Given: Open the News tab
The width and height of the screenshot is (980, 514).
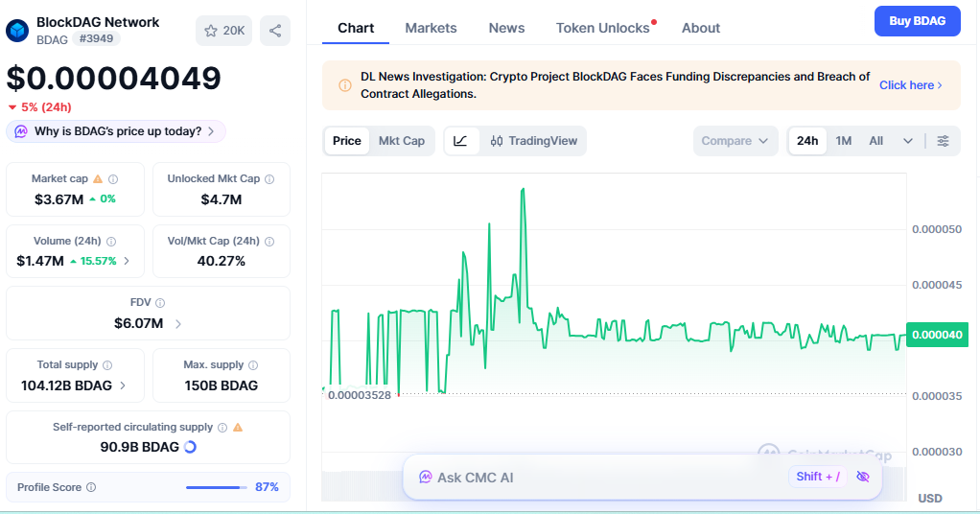Looking at the screenshot, I should 507,28.
